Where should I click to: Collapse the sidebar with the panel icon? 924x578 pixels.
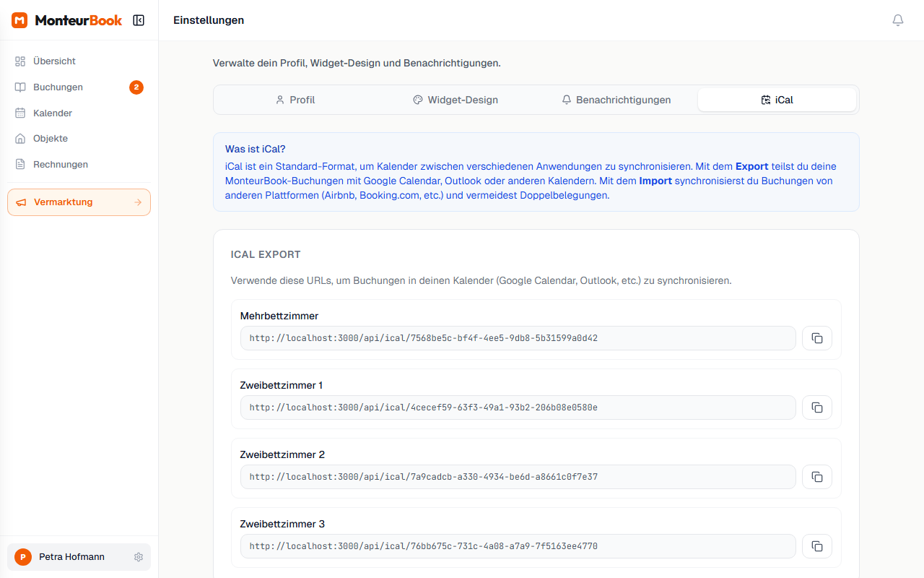[x=139, y=20]
